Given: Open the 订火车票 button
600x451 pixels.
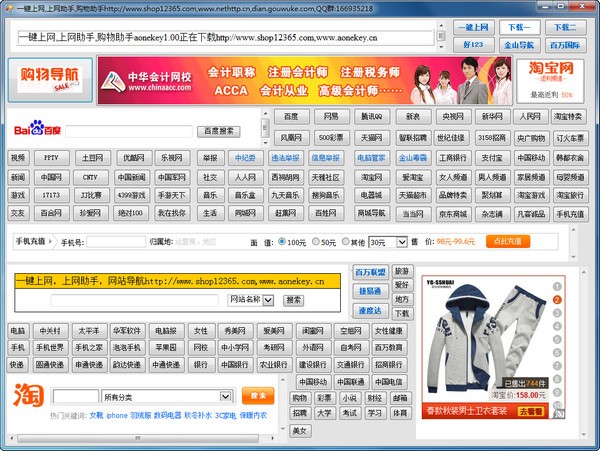Looking at the screenshot, I should [570, 138].
